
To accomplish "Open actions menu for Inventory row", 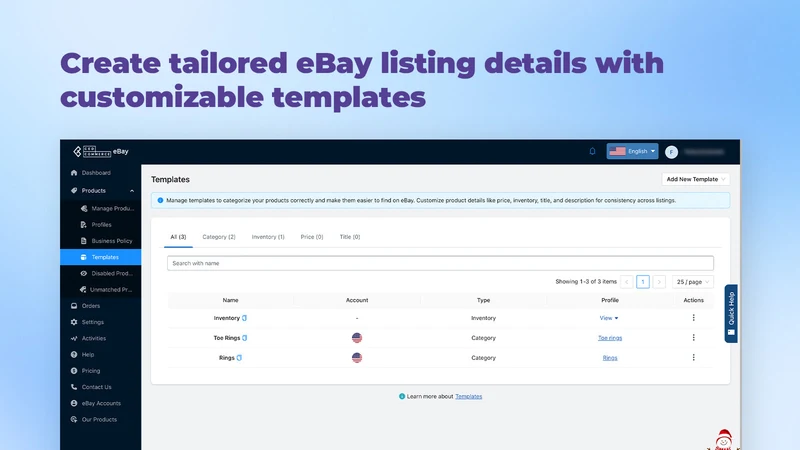I will tap(693, 318).
